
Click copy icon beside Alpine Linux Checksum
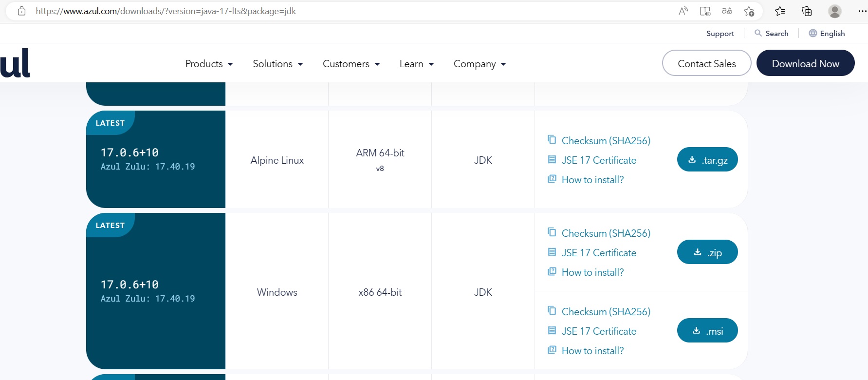pyautogui.click(x=552, y=139)
